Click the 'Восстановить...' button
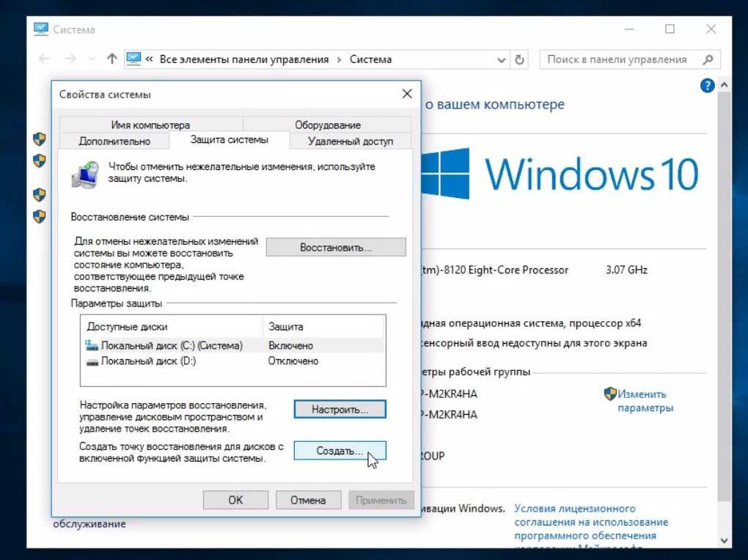Image resolution: width=748 pixels, height=560 pixels. click(336, 247)
